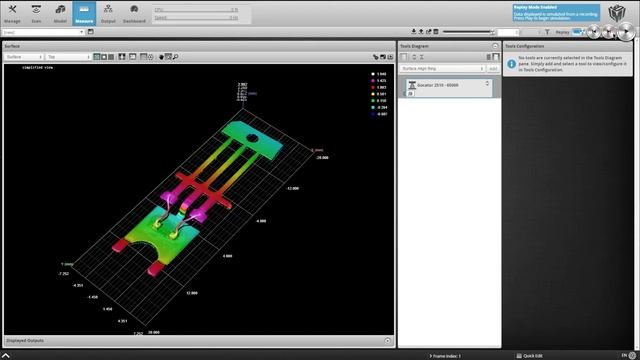Select the Measure page tab
Viewport: 640px width, 360px height.
click(x=84, y=13)
